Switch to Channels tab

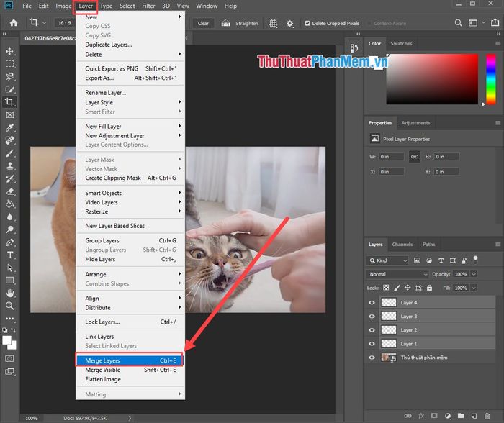pos(402,245)
